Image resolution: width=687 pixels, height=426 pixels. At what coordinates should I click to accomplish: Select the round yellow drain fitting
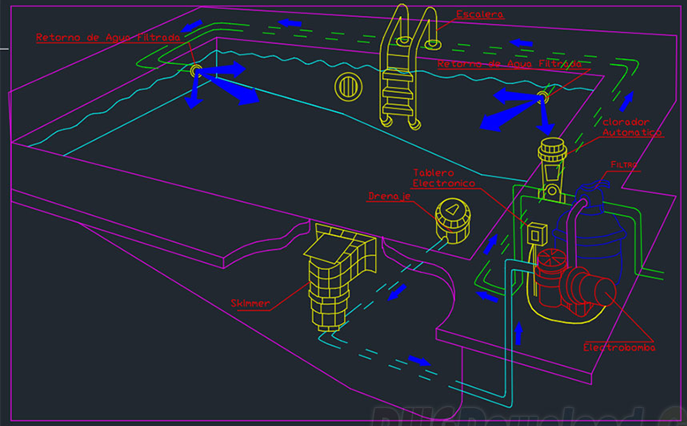453,220
